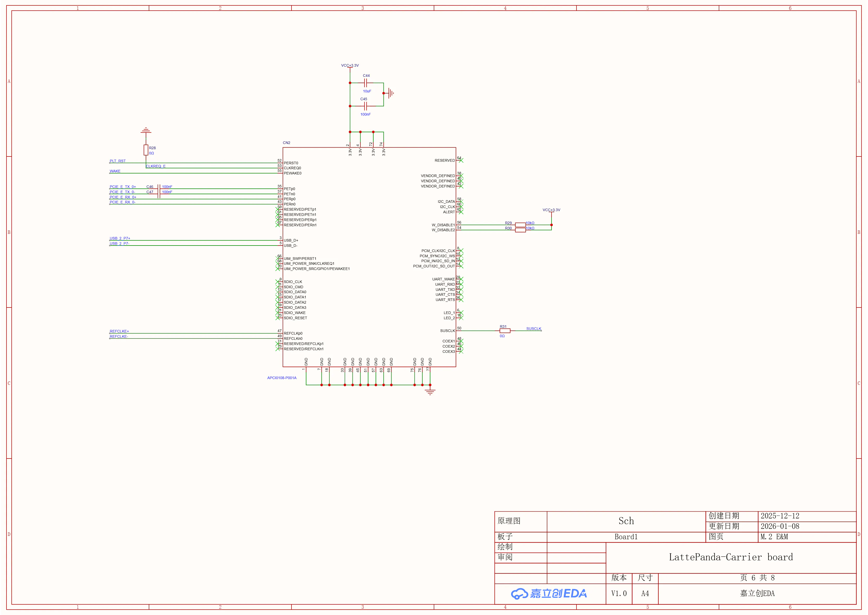Select capacitor C45 symbol

click(x=365, y=106)
